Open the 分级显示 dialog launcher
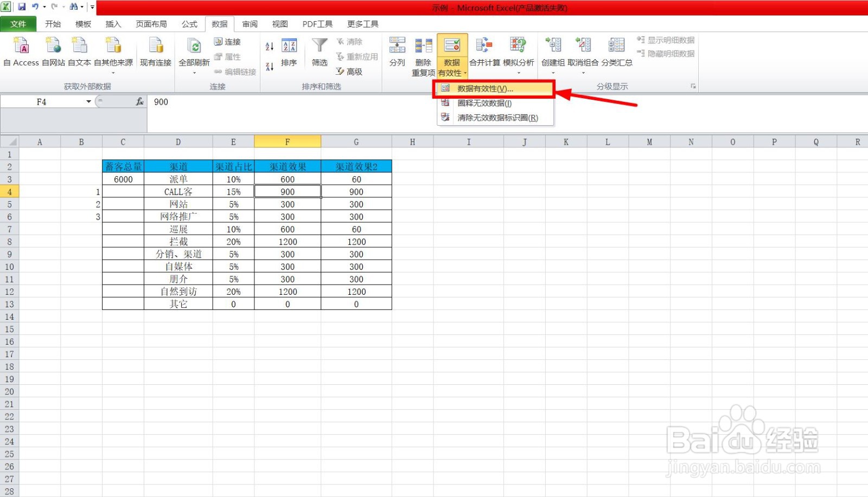The image size is (868, 497). (693, 86)
